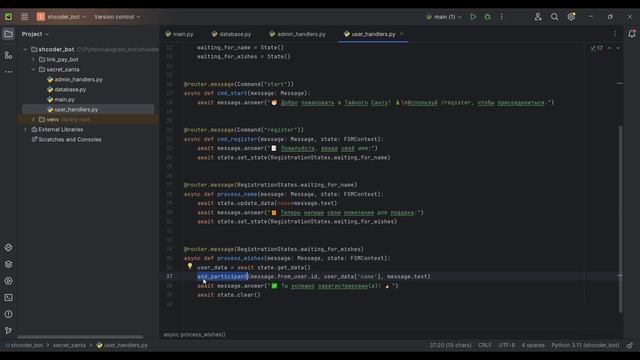The image size is (640, 360).
Task: Change UTF-8 file encoding
Action: tap(507, 345)
